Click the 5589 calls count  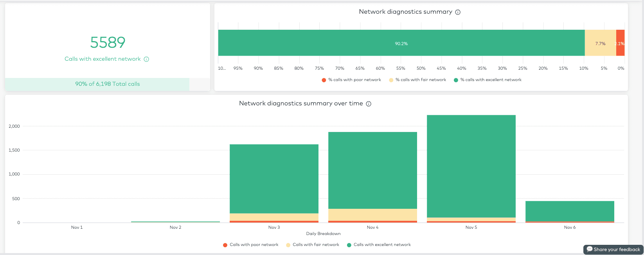click(108, 42)
